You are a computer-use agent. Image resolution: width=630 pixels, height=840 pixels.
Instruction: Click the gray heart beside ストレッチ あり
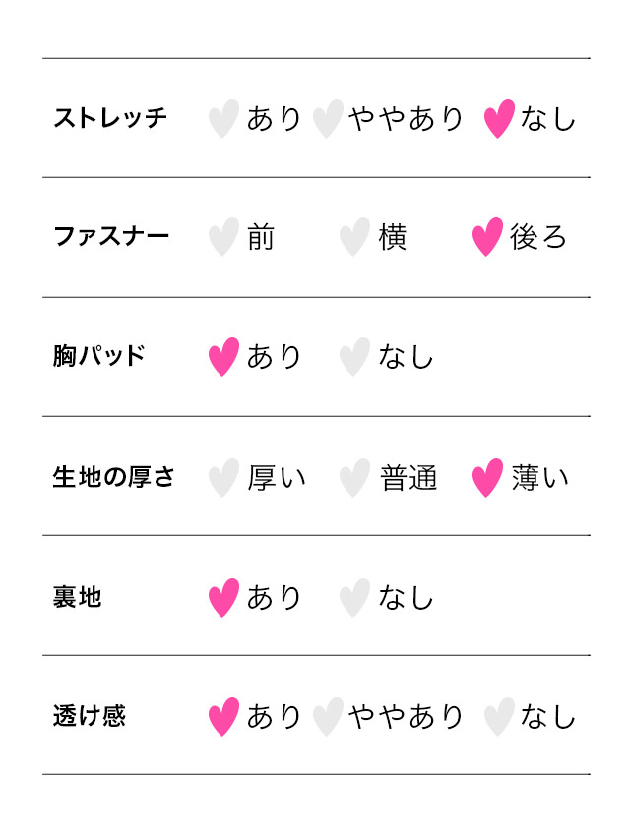pyautogui.click(x=223, y=118)
